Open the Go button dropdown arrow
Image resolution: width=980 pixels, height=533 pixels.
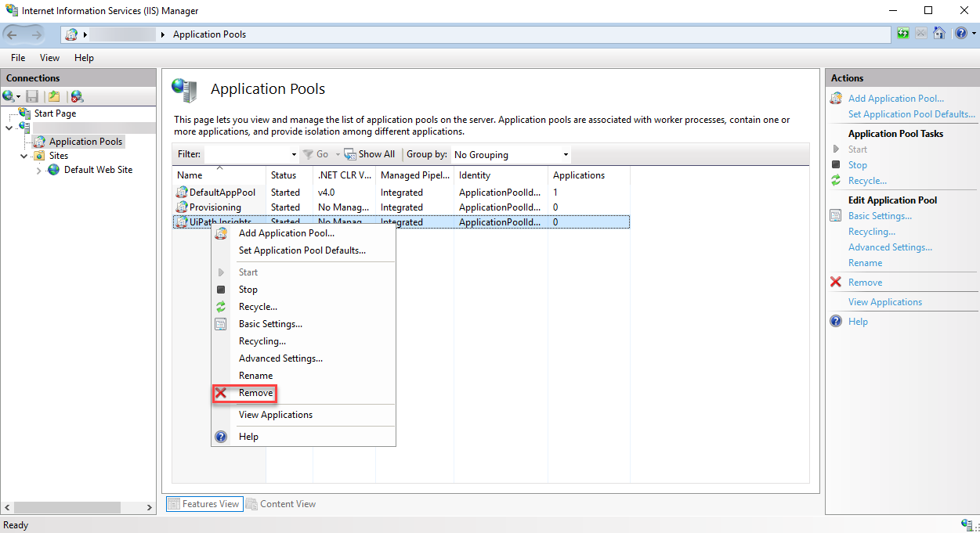click(338, 155)
